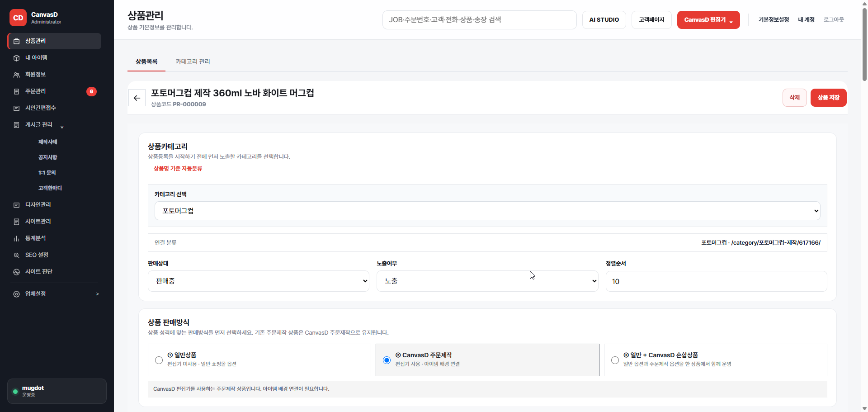Switch to the 상품목록 tab
The height and width of the screenshot is (412, 868).
tap(146, 62)
